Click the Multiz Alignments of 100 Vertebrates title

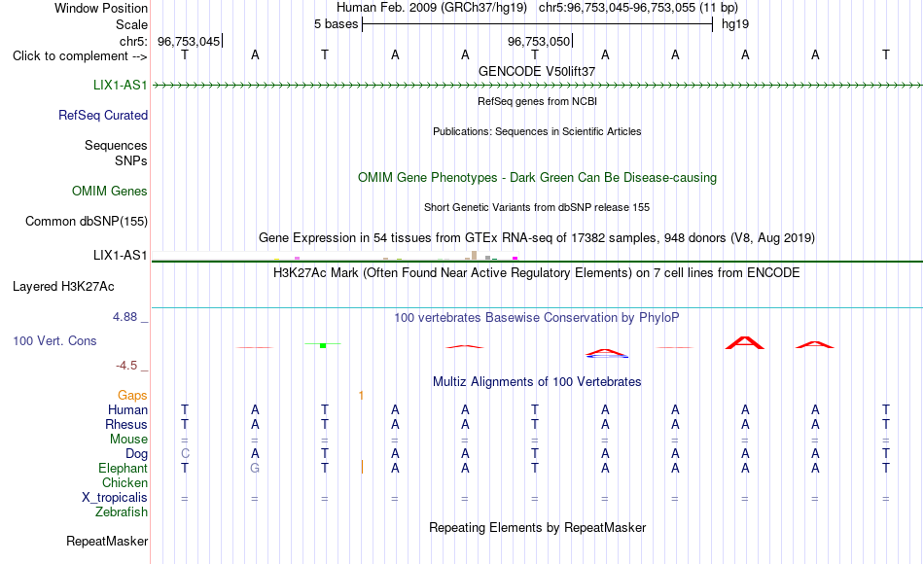point(537,382)
